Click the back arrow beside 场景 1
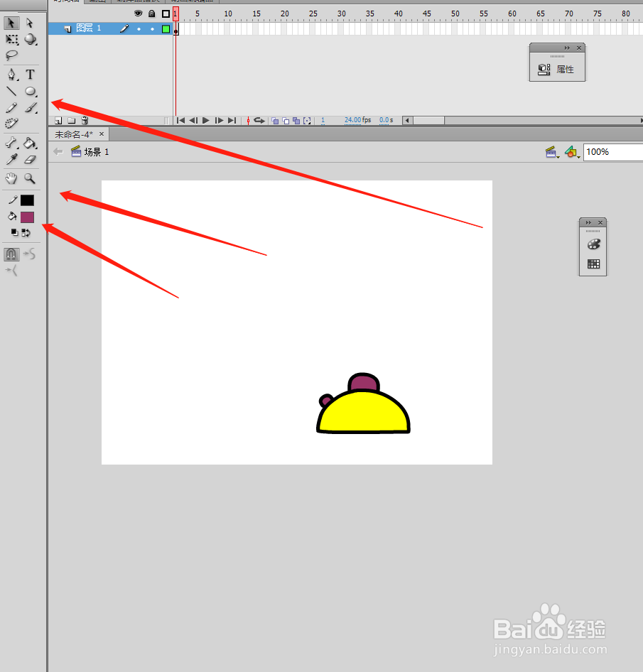The width and height of the screenshot is (643, 672). click(x=58, y=151)
